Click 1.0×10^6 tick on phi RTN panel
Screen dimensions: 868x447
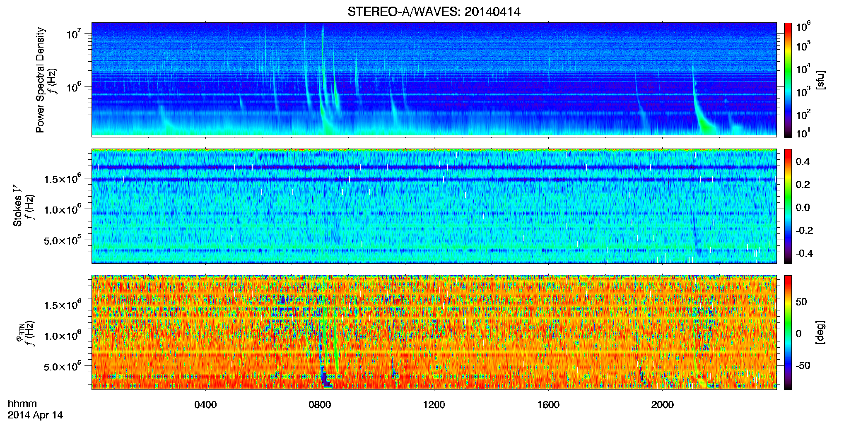62,336
